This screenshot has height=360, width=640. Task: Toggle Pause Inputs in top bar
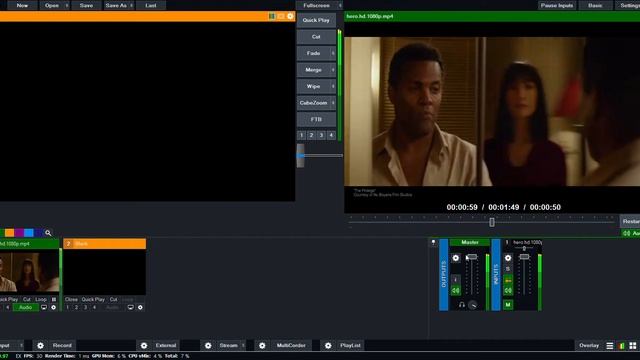557,5
